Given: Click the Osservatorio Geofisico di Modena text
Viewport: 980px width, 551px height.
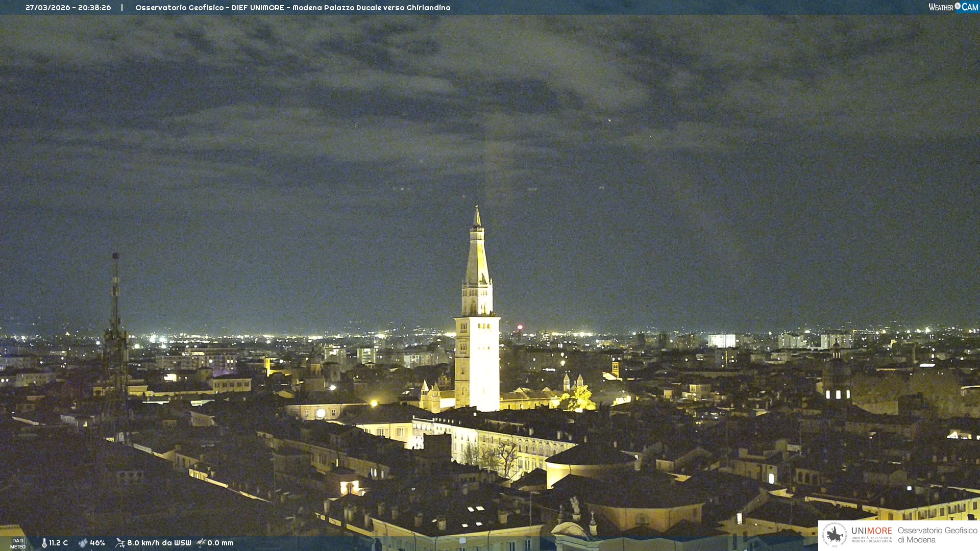Looking at the screenshot, I should tap(937, 535).
